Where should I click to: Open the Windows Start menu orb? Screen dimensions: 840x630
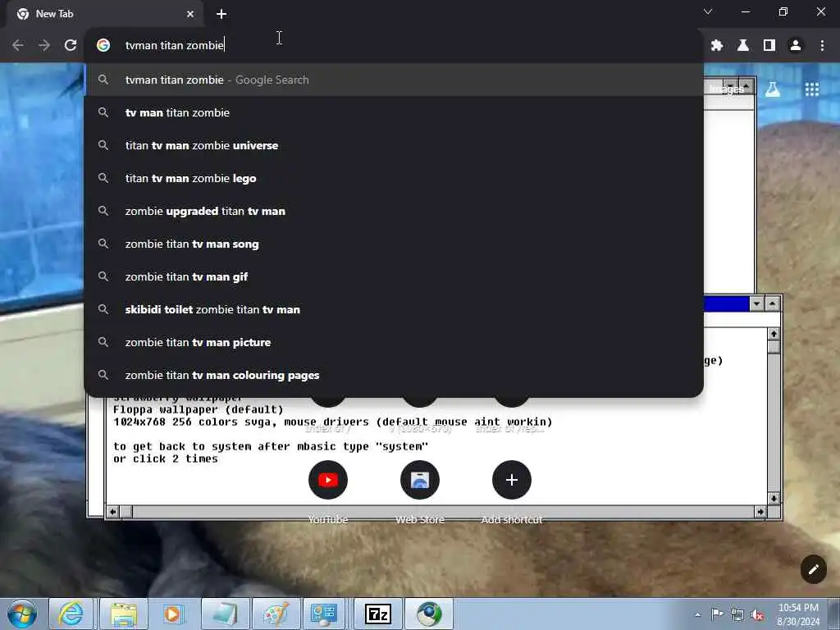pos(22,614)
